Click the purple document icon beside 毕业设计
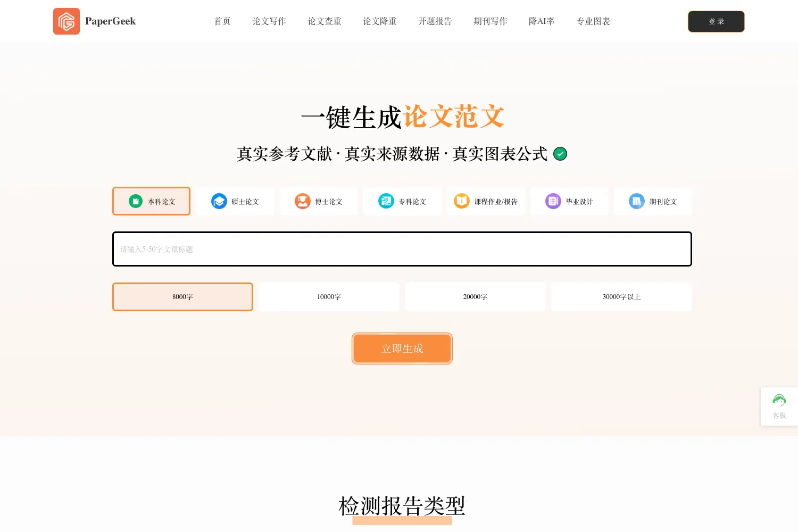The width and height of the screenshot is (798, 532). coord(553,201)
